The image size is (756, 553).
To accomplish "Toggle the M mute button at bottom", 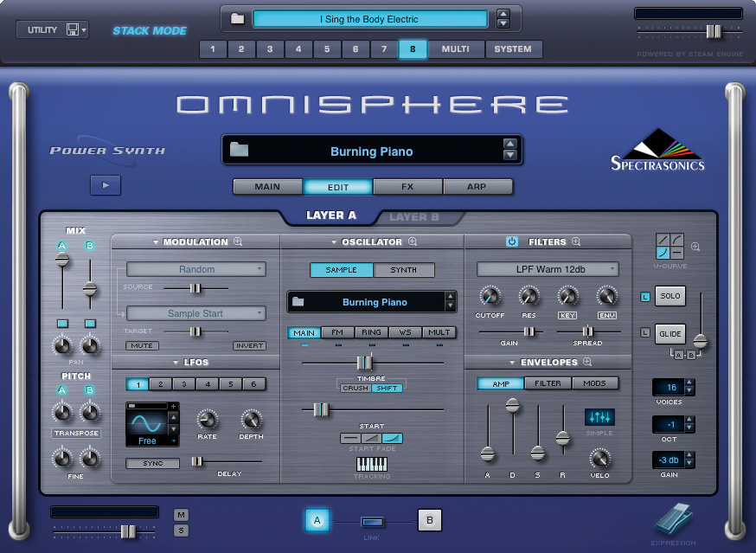I will click(182, 514).
